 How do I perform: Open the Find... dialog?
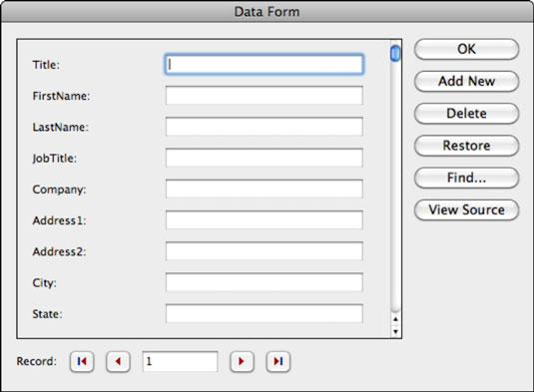pyautogui.click(x=466, y=178)
